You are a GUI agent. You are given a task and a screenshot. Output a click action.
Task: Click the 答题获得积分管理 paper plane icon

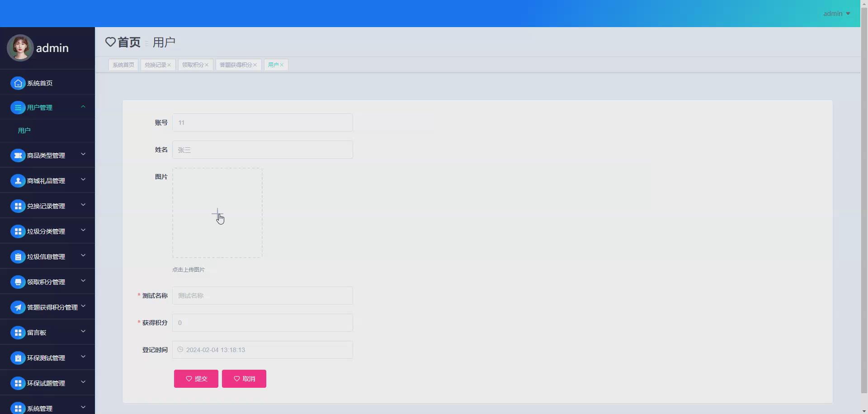click(18, 307)
